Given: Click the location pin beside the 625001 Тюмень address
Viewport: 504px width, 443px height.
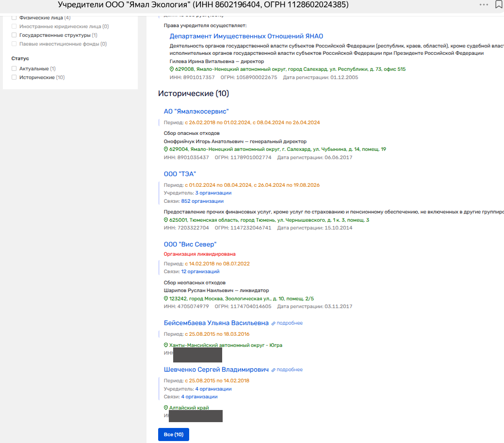Looking at the screenshot, I should pos(166,220).
